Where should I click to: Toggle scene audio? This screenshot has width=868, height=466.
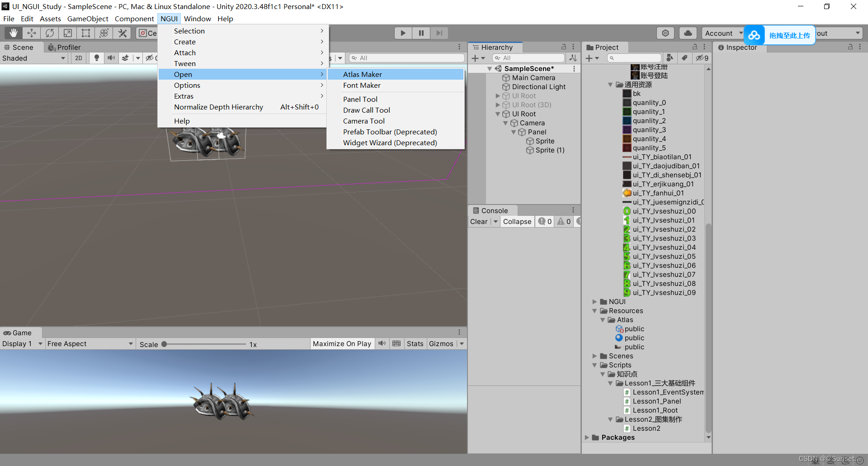111,58
